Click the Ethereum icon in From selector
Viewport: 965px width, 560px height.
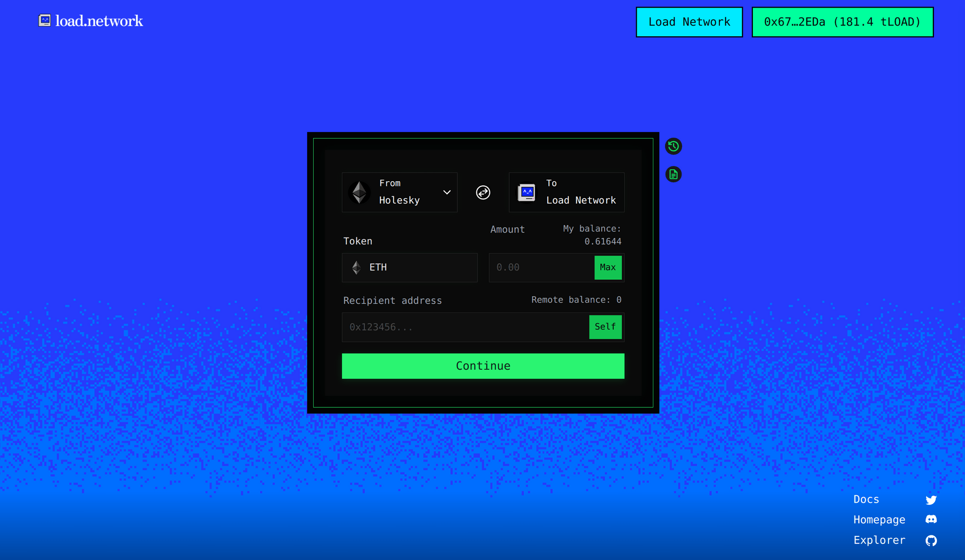click(359, 192)
